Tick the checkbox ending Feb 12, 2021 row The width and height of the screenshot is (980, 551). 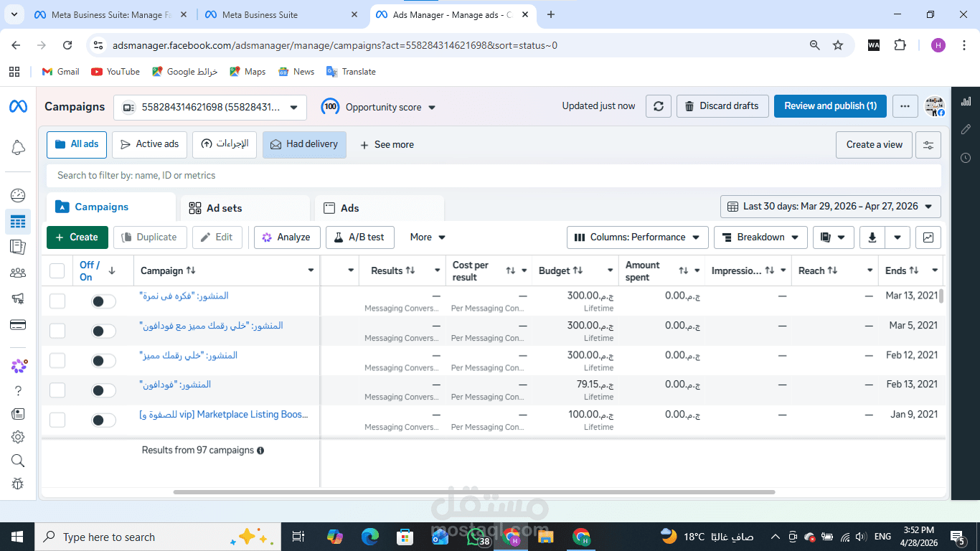click(x=57, y=361)
